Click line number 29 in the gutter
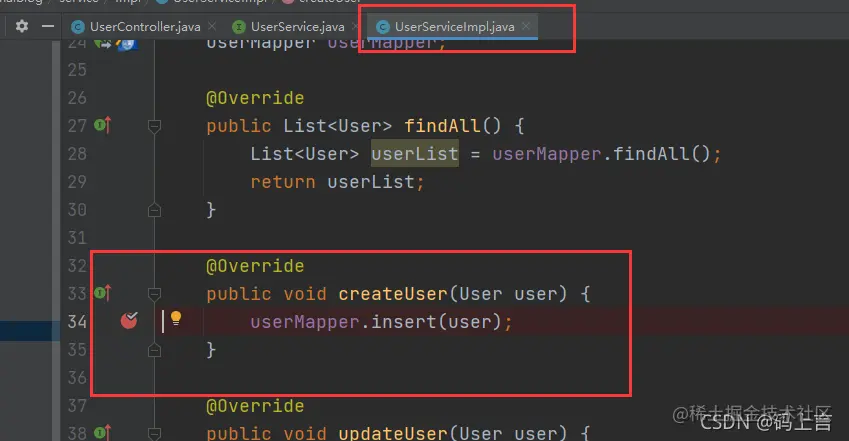The image size is (849, 441). pos(77,181)
